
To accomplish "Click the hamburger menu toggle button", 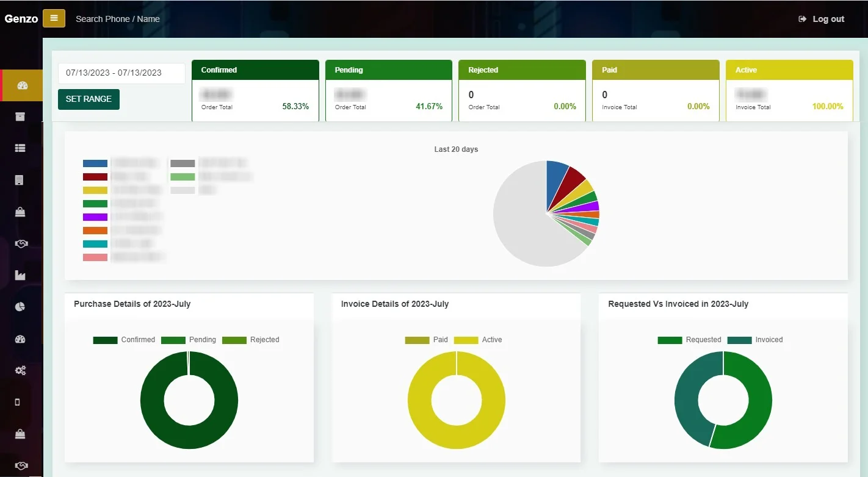I will tap(54, 18).
